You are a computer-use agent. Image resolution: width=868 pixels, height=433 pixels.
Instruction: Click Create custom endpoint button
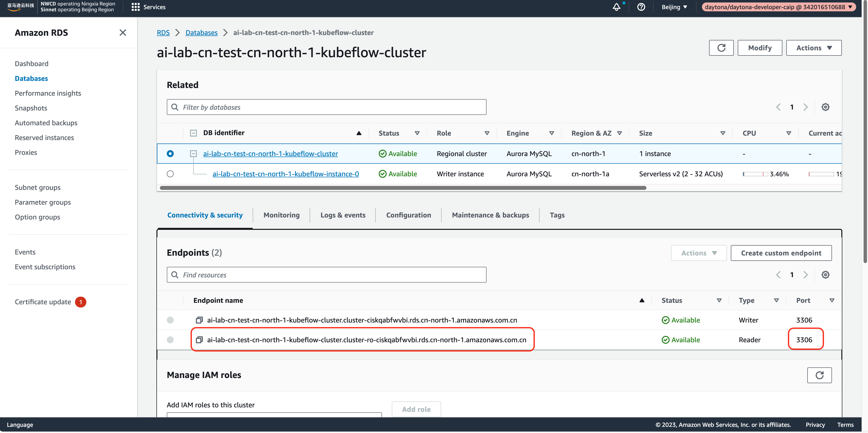pyautogui.click(x=781, y=253)
